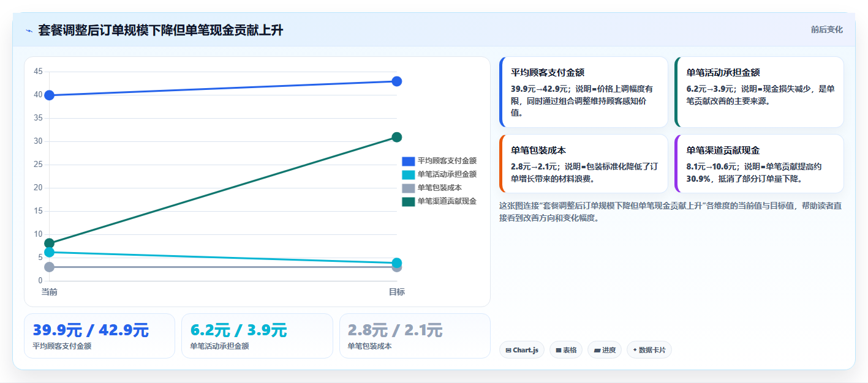Click the text 8.1元→10.6元 in channel card
Viewport: 868px width, 383px height.
[713, 166]
